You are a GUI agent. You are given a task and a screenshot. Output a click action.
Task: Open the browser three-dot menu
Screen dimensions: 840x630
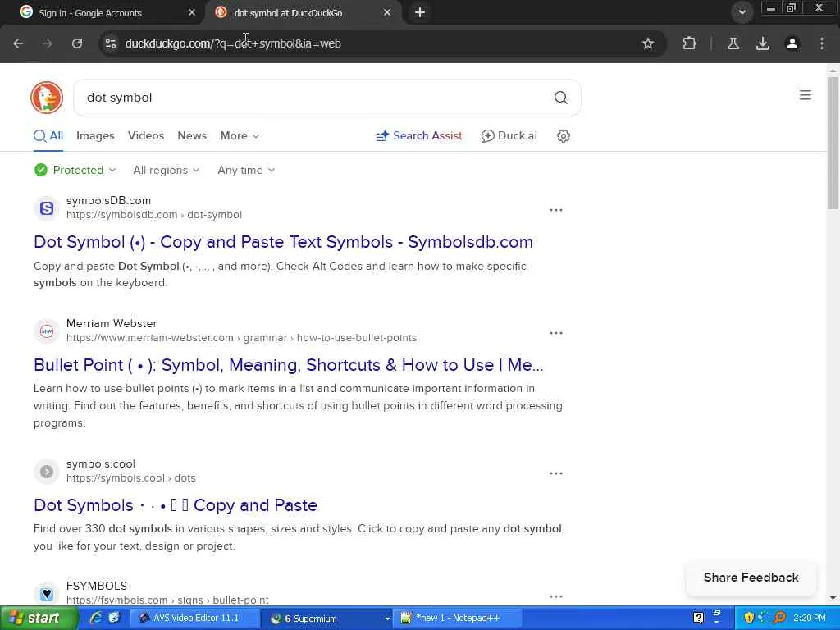822,43
